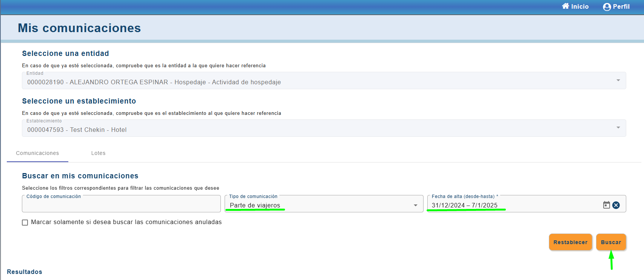Check the comunicaciones anuladas checkbox
Image resolution: width=644 pixels, height=280 pixels.
tap(25, 223)
